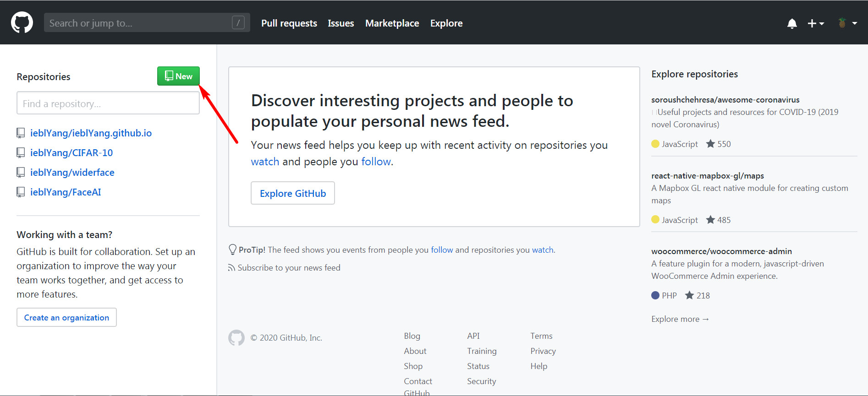Open the Shop footer link

coord(413,366)
